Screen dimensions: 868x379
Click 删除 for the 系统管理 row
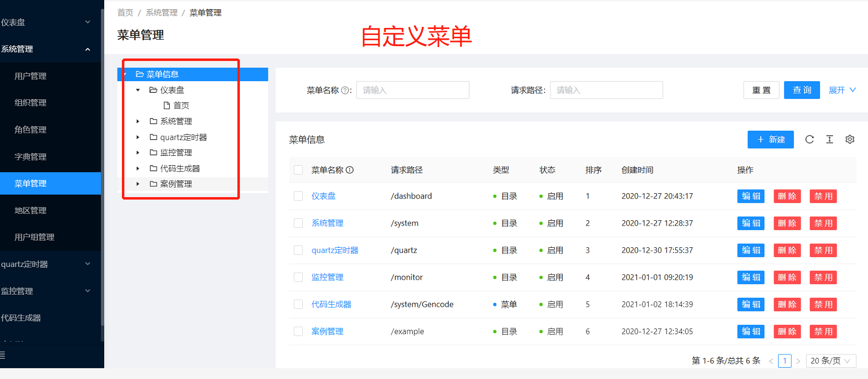(787, 223)
